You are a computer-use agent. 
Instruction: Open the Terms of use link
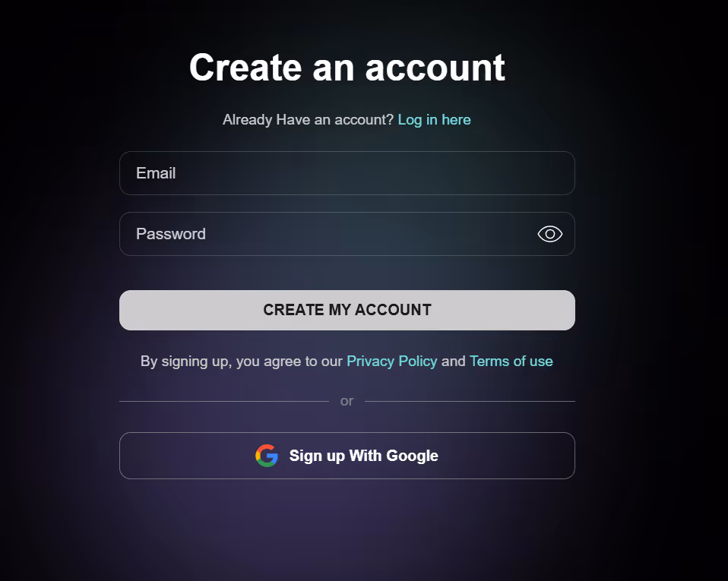click(511, 361)
